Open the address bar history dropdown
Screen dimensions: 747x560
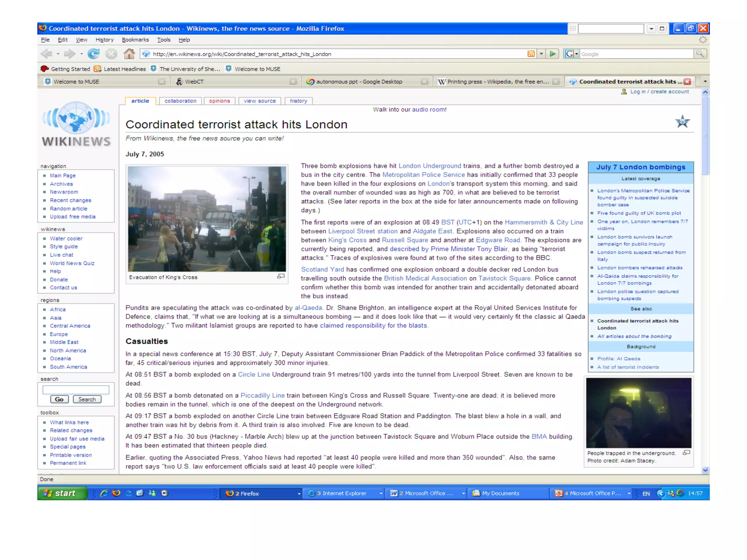point(541,54)
